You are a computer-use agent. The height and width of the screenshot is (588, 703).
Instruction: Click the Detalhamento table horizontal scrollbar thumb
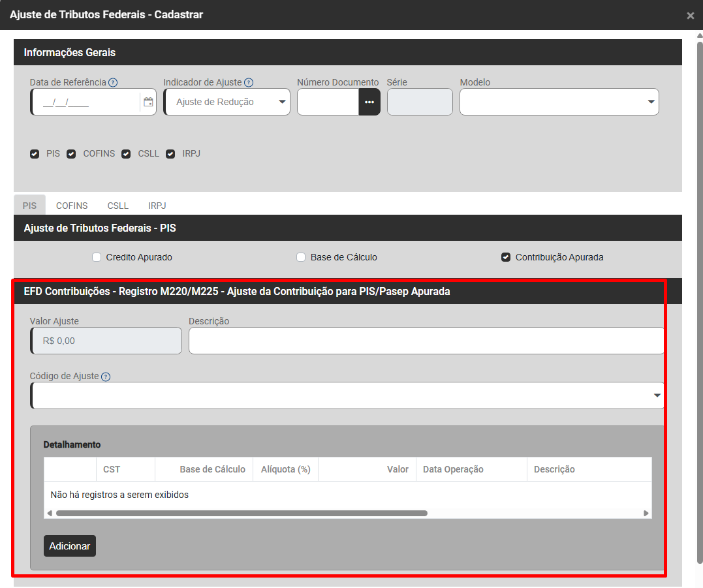(242, 513)
